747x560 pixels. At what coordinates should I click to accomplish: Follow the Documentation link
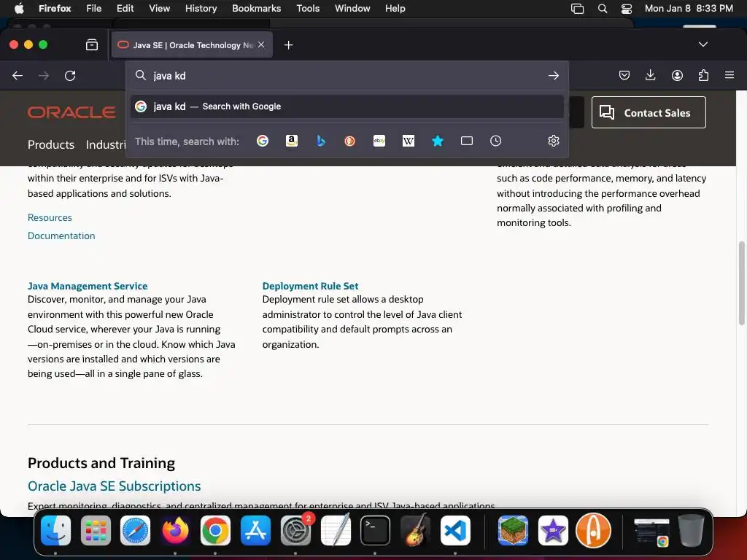coord(61,236)
